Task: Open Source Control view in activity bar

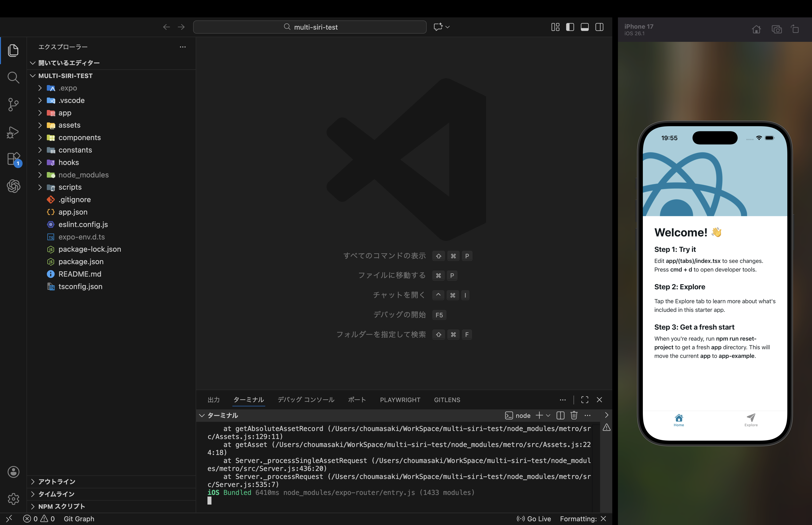Action: click(13, 105)
